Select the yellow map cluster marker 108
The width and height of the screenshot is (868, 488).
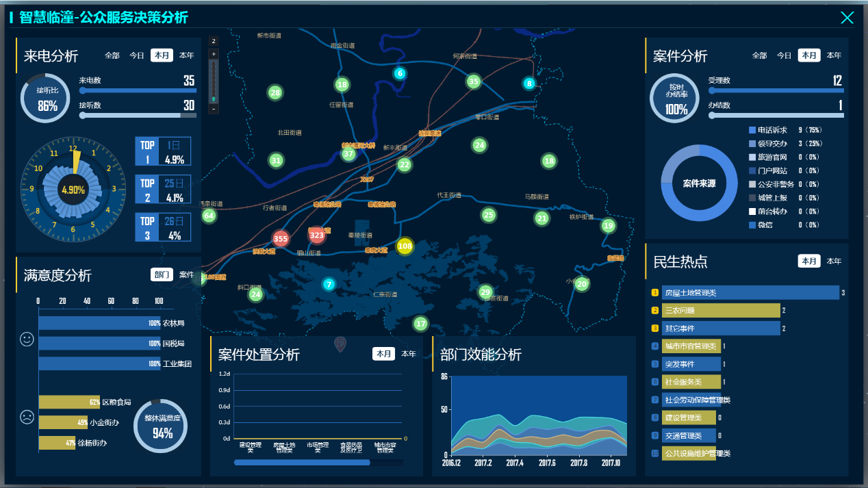click(x=405, y=246)
